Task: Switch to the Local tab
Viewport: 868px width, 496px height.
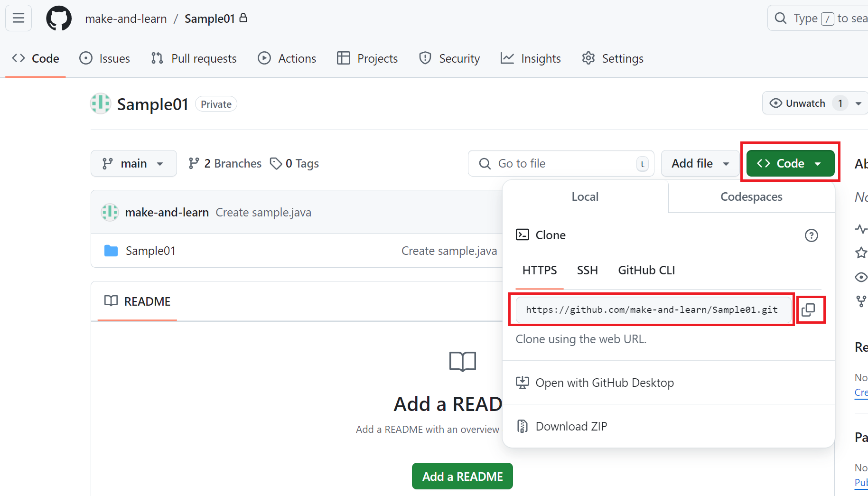Action: pos(585,197)
